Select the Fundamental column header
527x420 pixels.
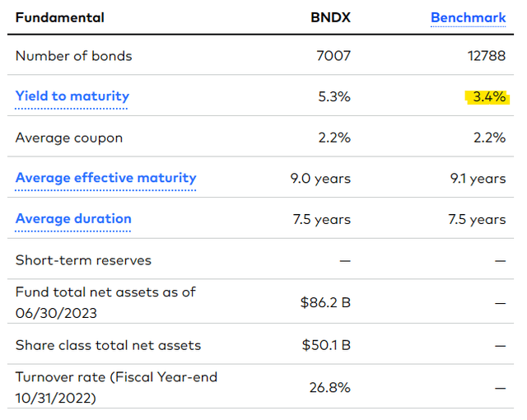point(60,17)
